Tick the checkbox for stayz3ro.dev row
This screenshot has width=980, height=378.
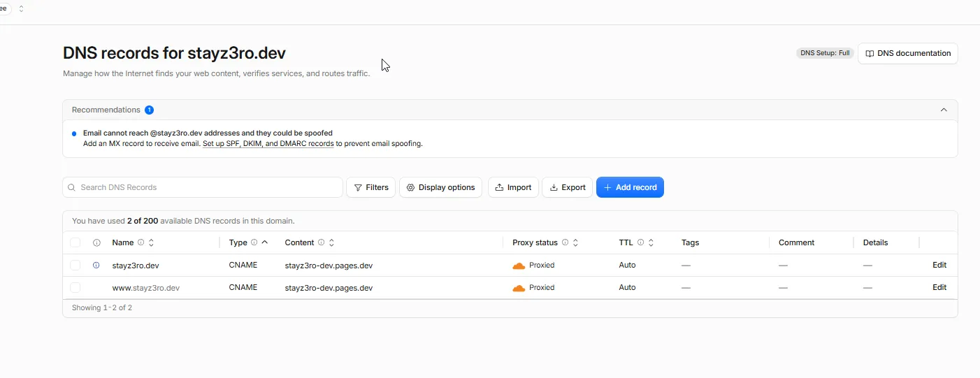(x=75, y=265)
